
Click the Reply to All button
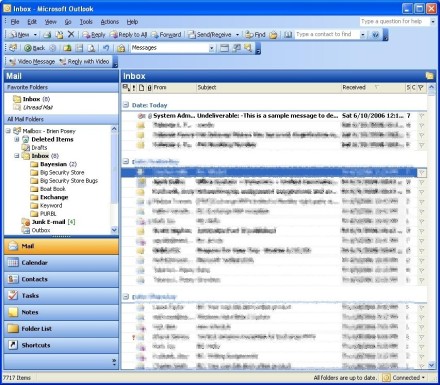[x=128, y=35]
